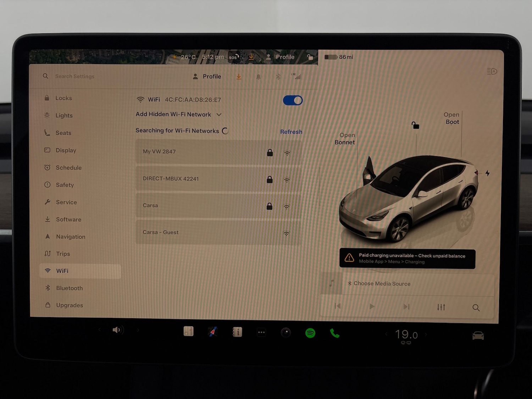Image resolution: width=532 pixels, height=399 pixels.
Task: Connect to My VW 2847 network
Action: pyautogui.click(x=218, y=152)
